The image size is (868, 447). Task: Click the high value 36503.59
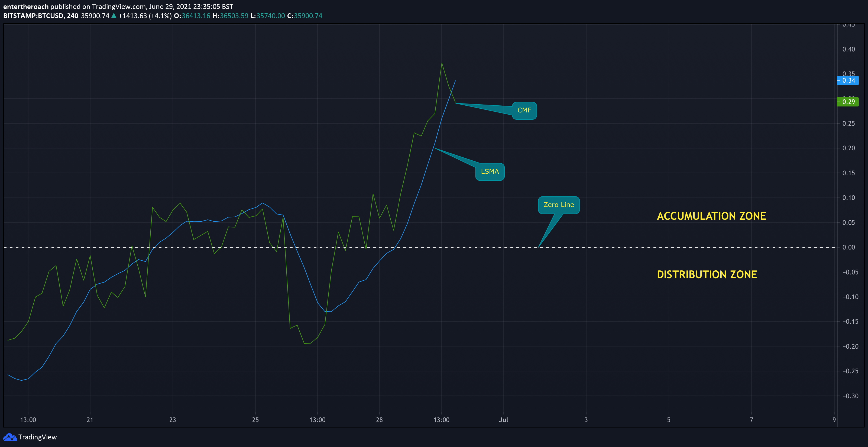click(234, 16)
